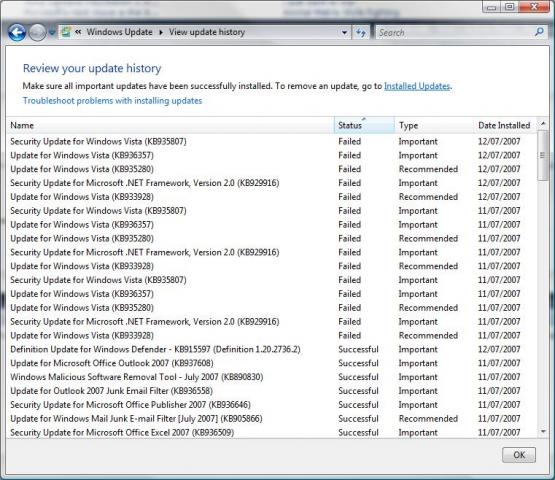The height and width of the screenshot is (480, 555).
Task: Open the Installed Updates link
Action: (417, 86)
